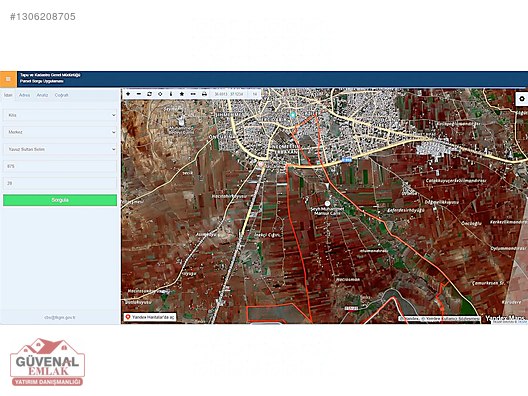Click the star favorites icon

(182, 94)
